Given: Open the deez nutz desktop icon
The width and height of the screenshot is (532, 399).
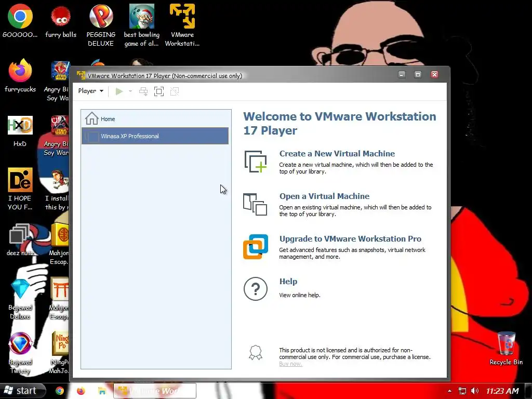Looking at the screenshot, I should coord(20,239).
